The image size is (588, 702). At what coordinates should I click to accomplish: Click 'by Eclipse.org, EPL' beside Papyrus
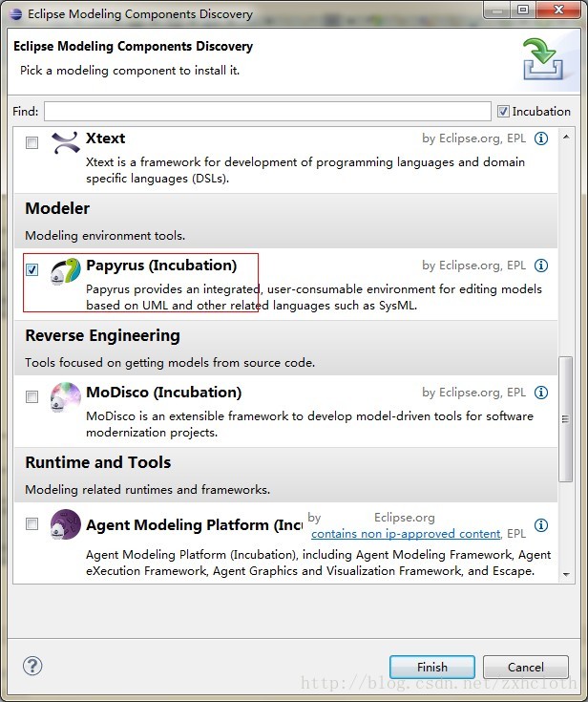click(x=473, y=266)
